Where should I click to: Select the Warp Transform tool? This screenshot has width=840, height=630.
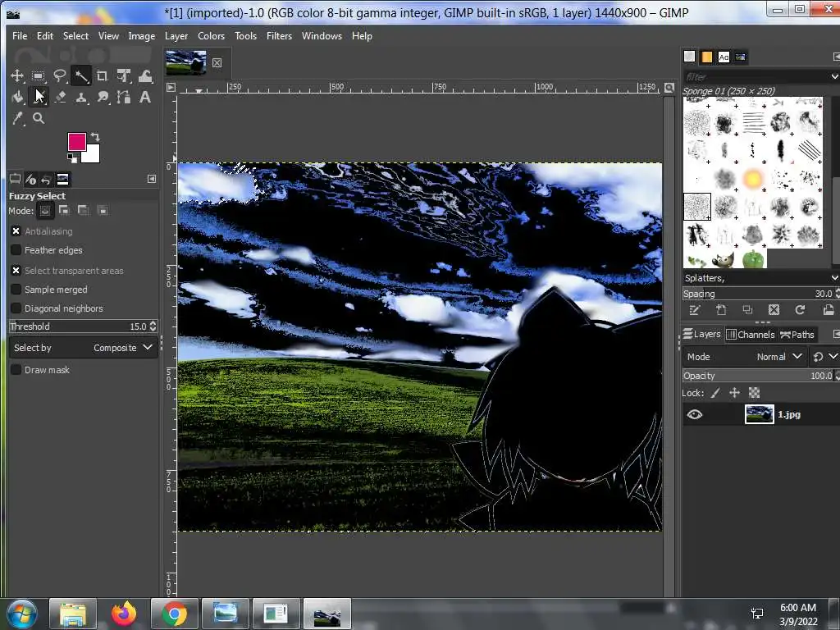(x=145, y=75)
